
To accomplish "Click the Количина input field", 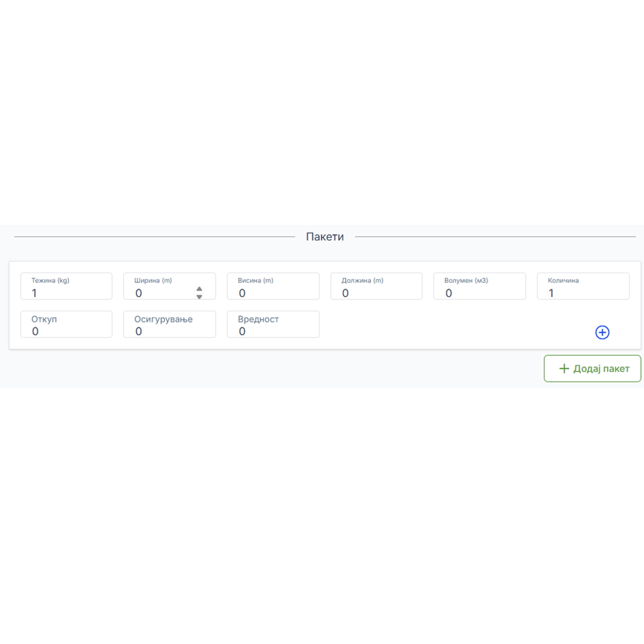I will 583,286.
